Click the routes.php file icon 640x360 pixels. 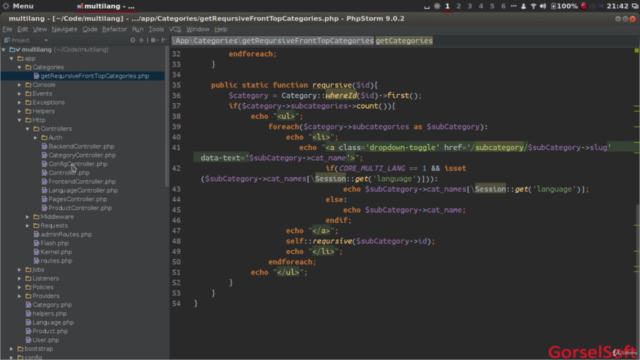coord(36,260)
